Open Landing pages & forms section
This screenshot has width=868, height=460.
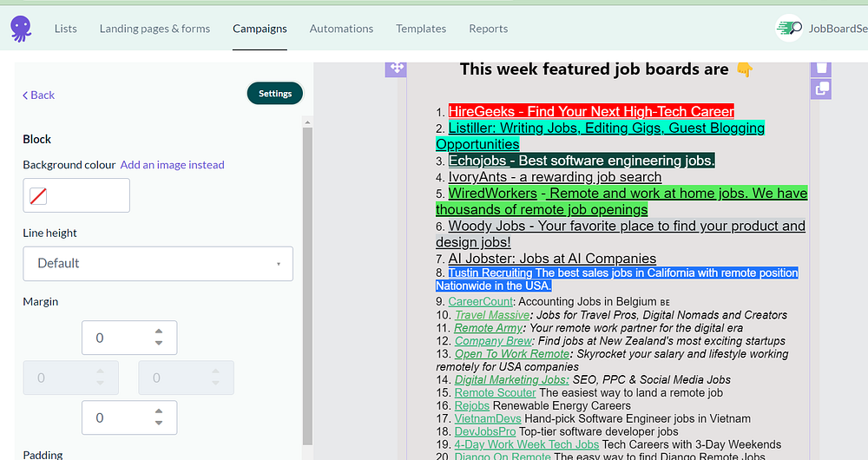tap(155, 29)
